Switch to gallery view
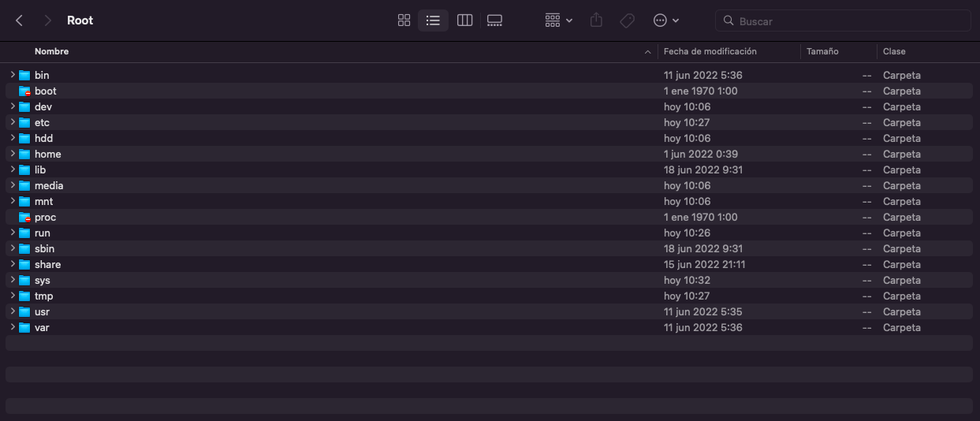The height and width of the screenshot is (421, 980). coord(494,20)
